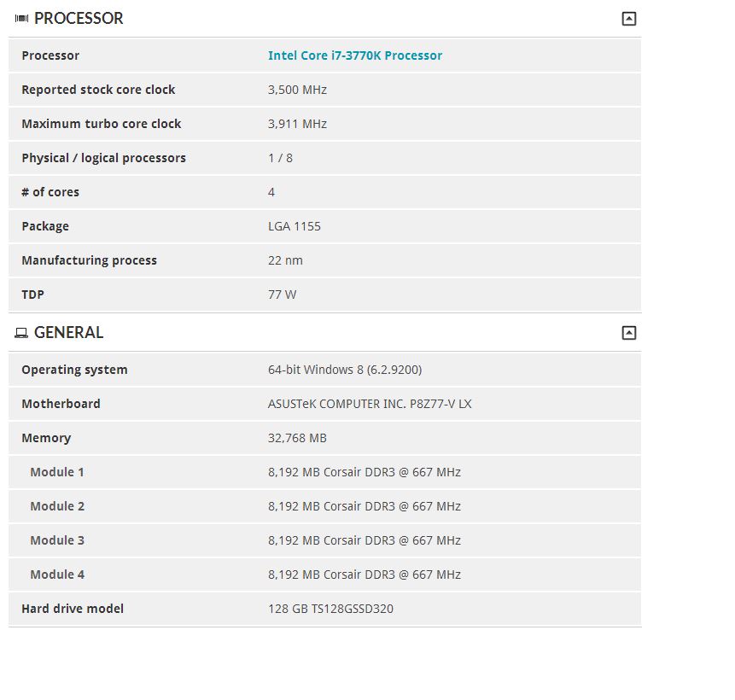Collapse the PROCESSOR section

click(628, 19)
